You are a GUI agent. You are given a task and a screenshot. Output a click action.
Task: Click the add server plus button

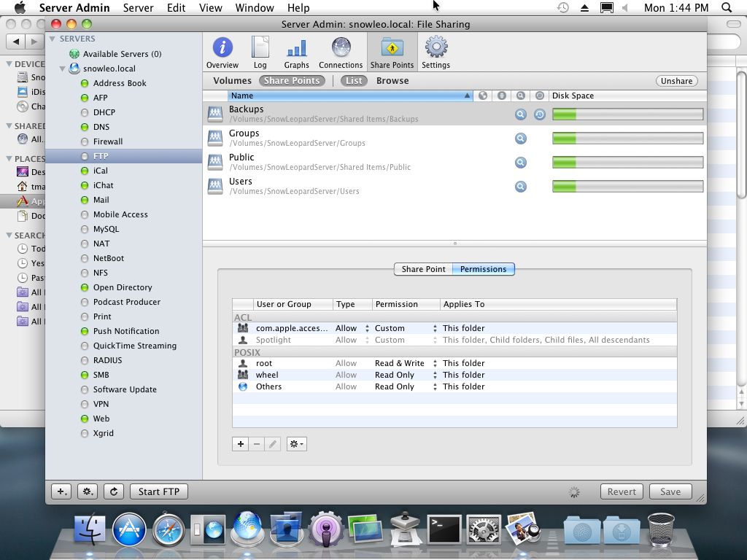(62, 491)
